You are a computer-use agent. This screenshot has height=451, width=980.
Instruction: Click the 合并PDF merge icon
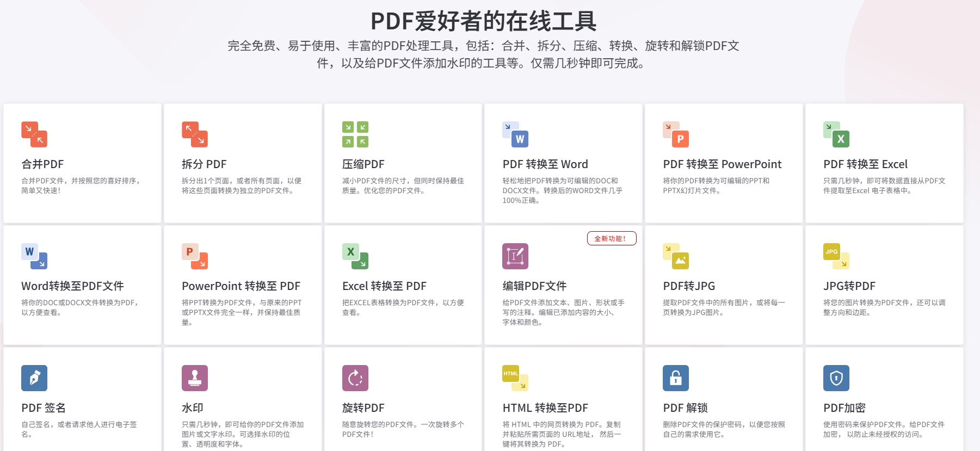34,134
